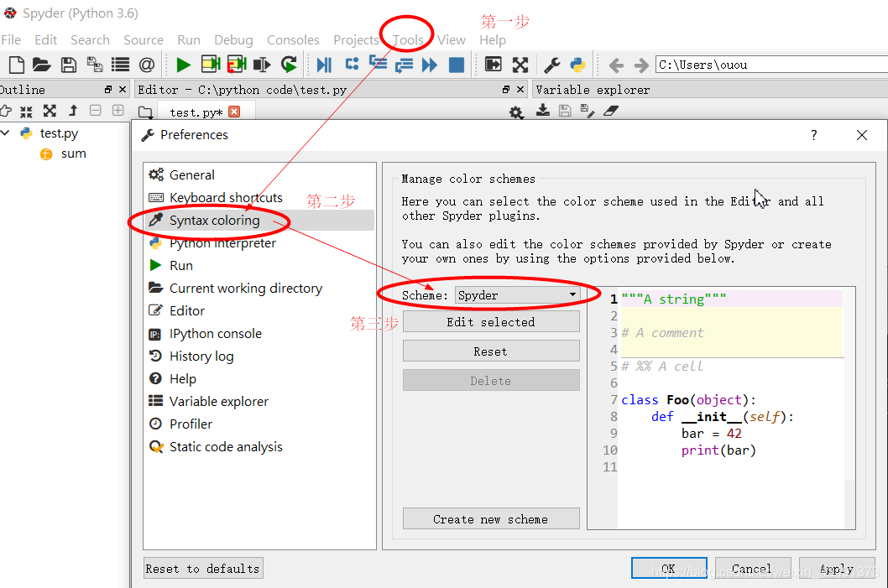
Task: Click OK in Preferences dialog
Action: click(x=669, y=568)
